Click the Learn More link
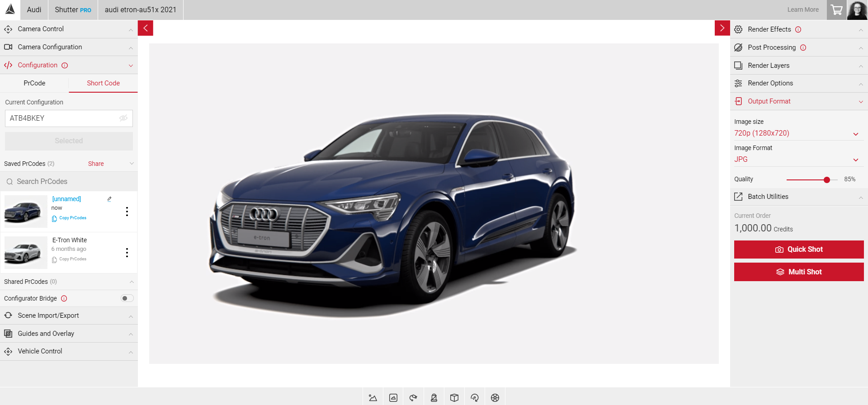Screen dimensions: 868x405 point(803,9)
